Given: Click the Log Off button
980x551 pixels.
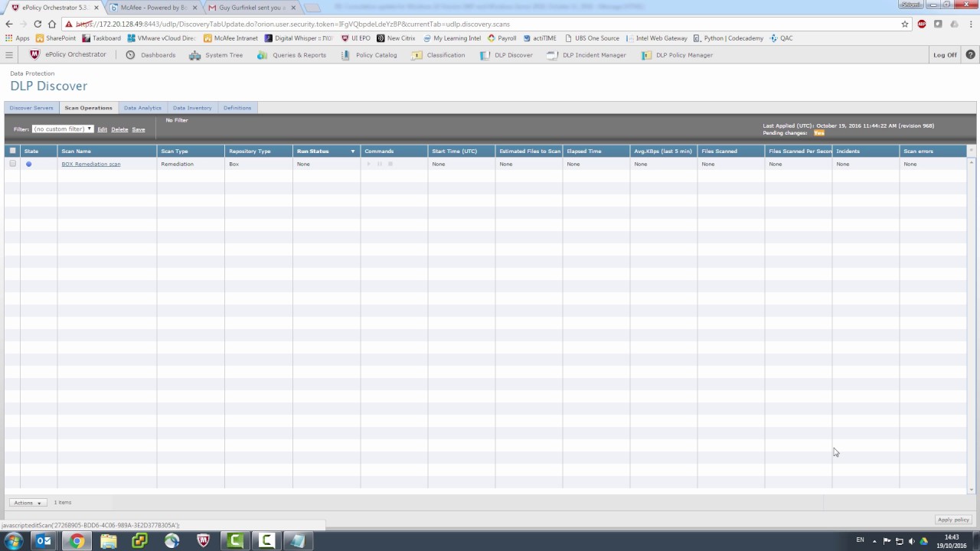Looking at the screenshot, I should tap(945, 55).
